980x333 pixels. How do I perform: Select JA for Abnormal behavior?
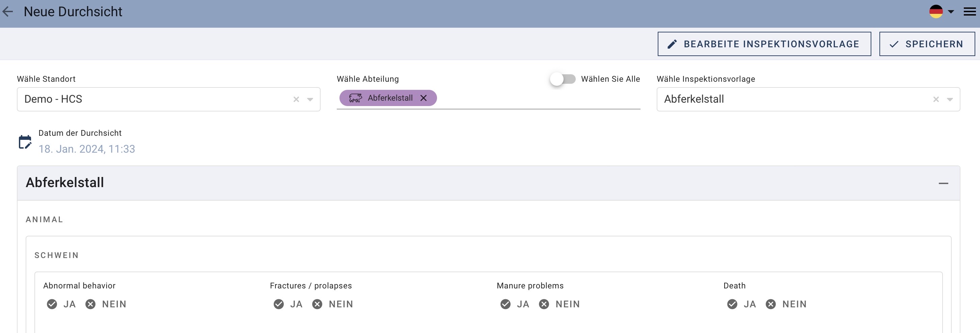(61, 304)
